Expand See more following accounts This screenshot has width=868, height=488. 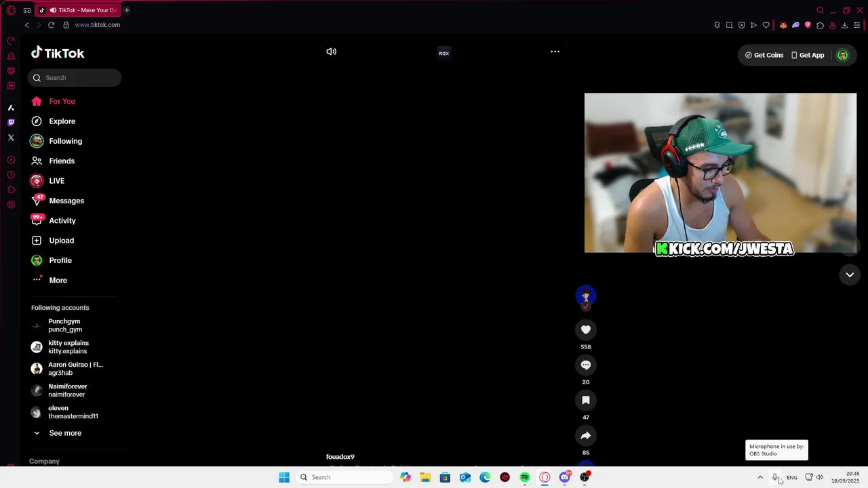pyautogui.click(x=65, y=433)
